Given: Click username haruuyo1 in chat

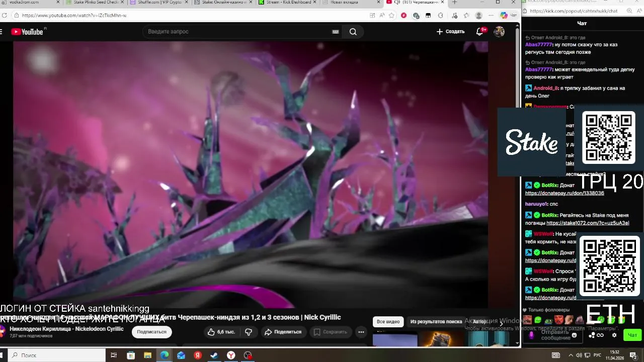Looking at the screenshot, I should pyautogui.click(x=536, y=204).
